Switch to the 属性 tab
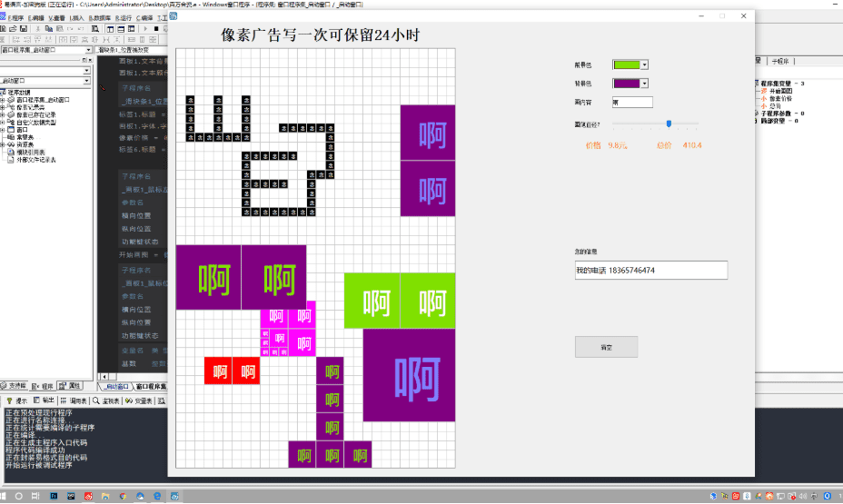843x504 pixels. (x=70, y=386)
